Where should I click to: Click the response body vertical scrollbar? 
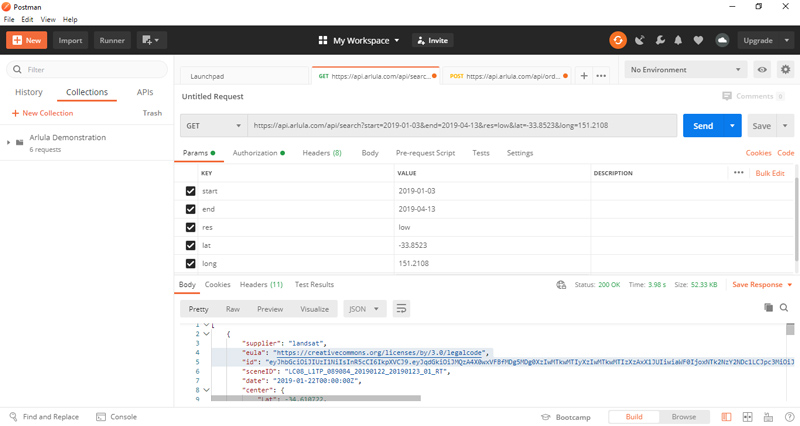point(790,330)
